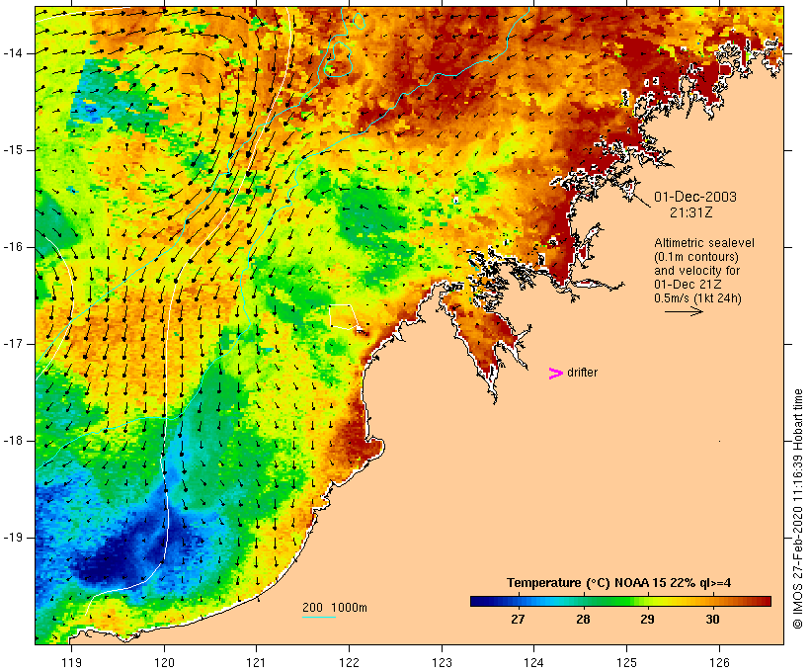The height and width of the screenshot is (672, 810).
Task: Click longitude axis label 125
Action: click(626, 662)
